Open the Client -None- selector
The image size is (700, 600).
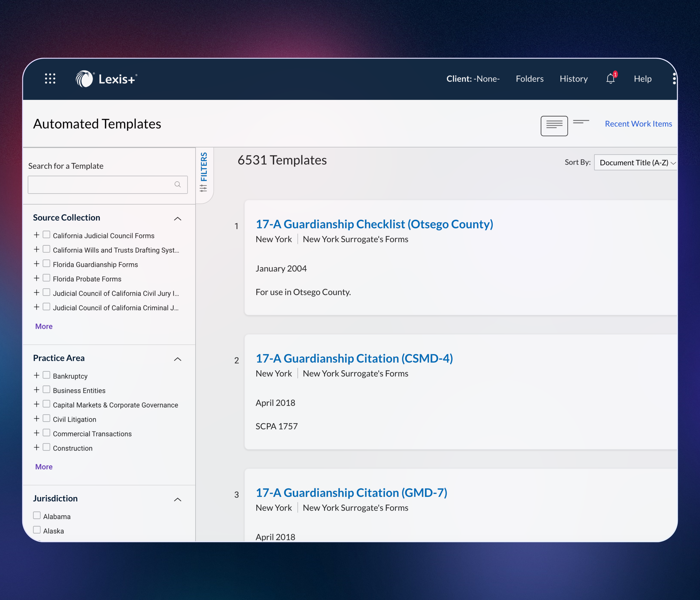[473, 79]
